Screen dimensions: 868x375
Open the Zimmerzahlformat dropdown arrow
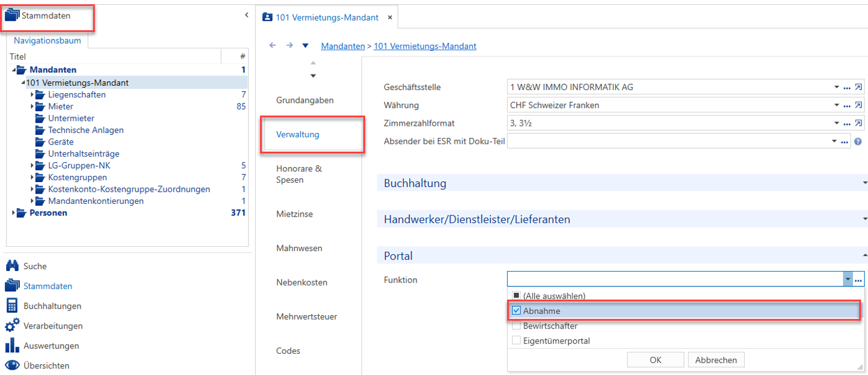(x=837, y=124)
